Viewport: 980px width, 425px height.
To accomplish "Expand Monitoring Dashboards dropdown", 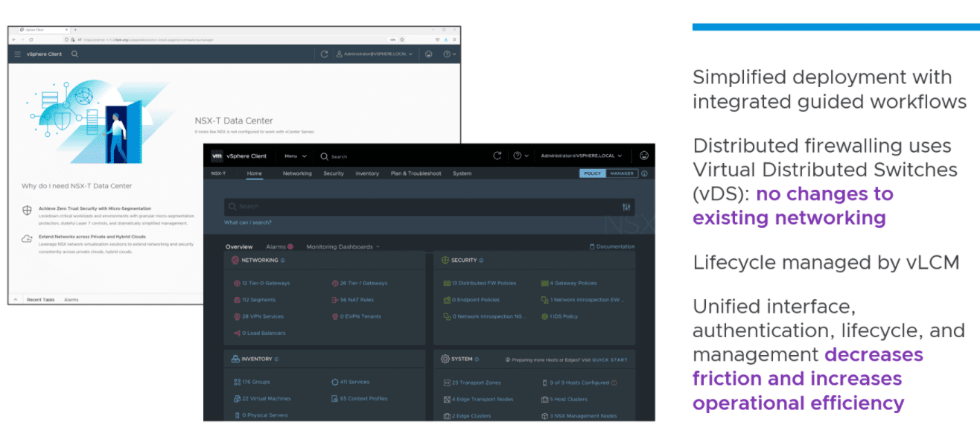I will point(343,246).
